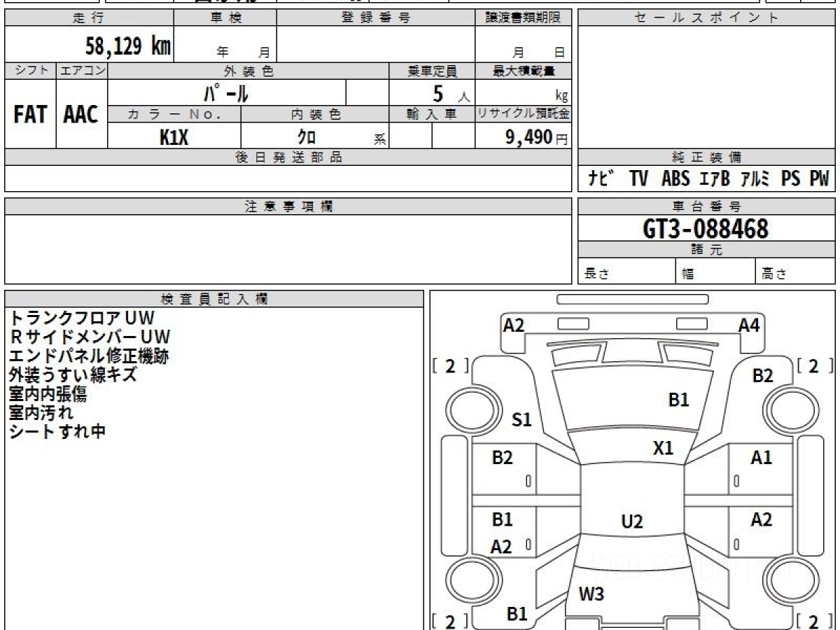
Task: Select the シートすれ中 note line
Action: [x=57, y=432]
